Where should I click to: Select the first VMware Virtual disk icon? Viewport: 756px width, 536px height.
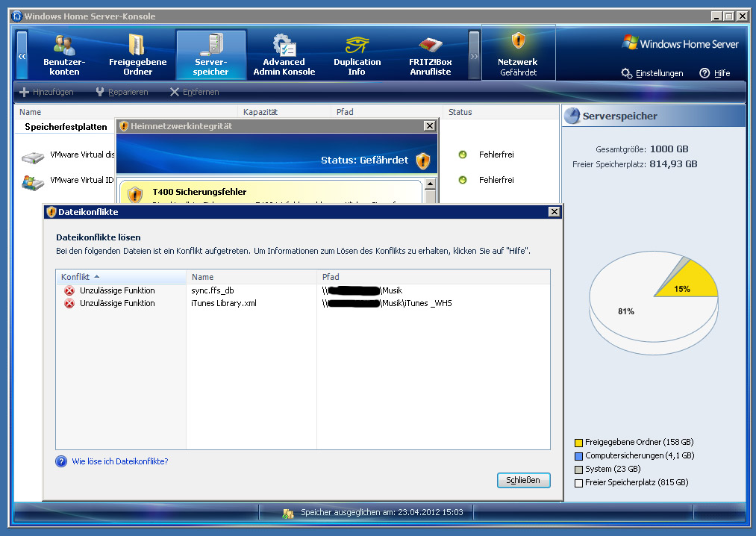point(33,157)
